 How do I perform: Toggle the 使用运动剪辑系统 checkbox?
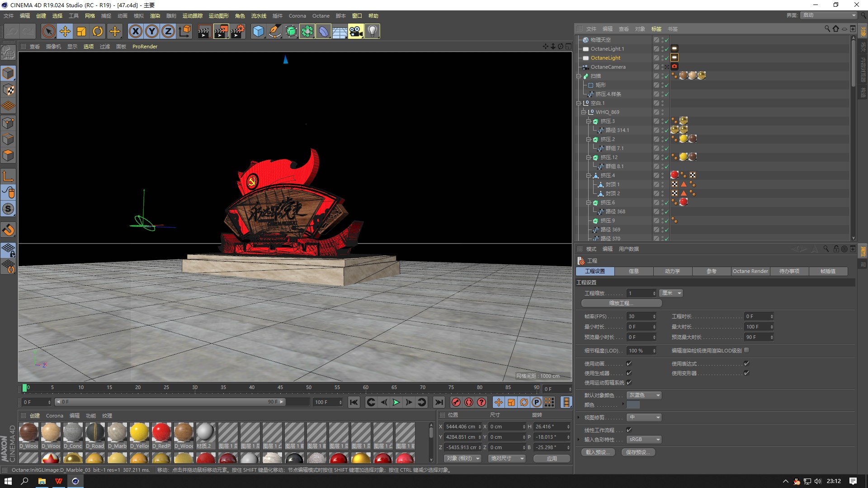point(629,383)
